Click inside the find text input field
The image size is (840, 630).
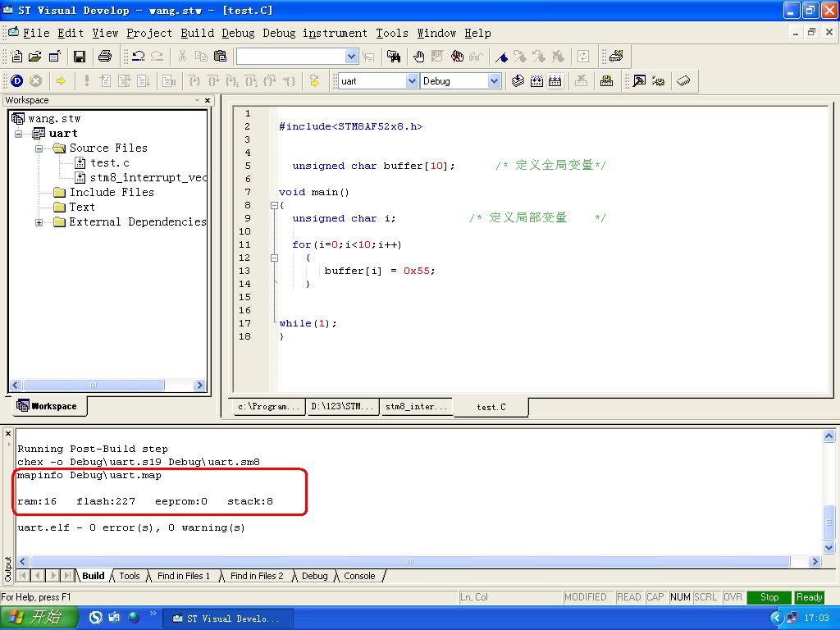coord(291,56)
